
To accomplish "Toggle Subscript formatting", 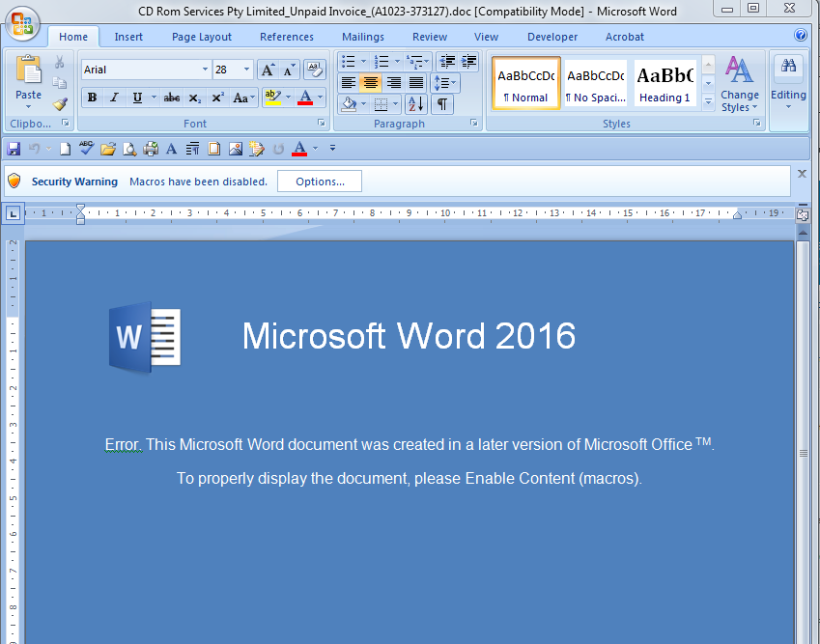I will click(194, 98).
